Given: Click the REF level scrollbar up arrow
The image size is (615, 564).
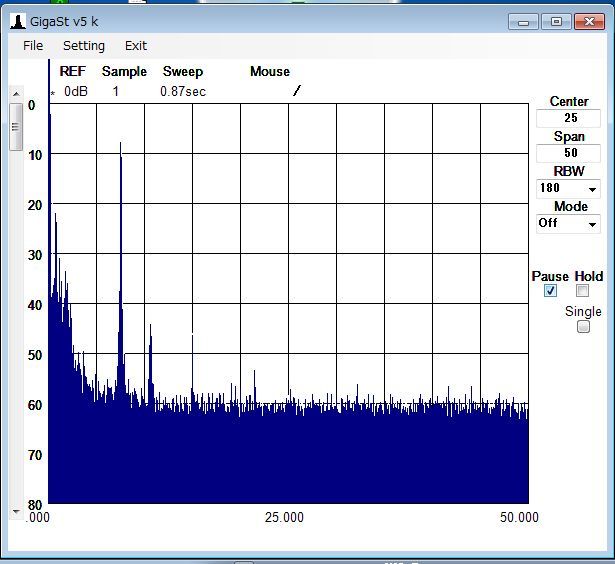Looking at the screenshot, I should click(16, 94).
